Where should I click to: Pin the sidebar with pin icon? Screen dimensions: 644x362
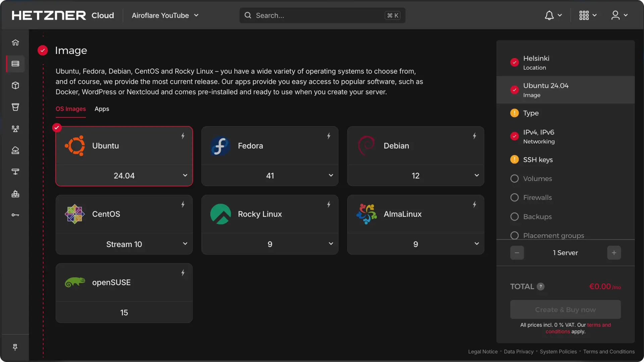point(15,347)
